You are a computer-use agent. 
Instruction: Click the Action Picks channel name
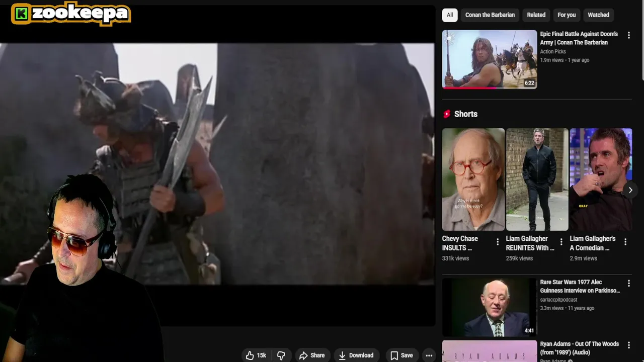(553, 51)
